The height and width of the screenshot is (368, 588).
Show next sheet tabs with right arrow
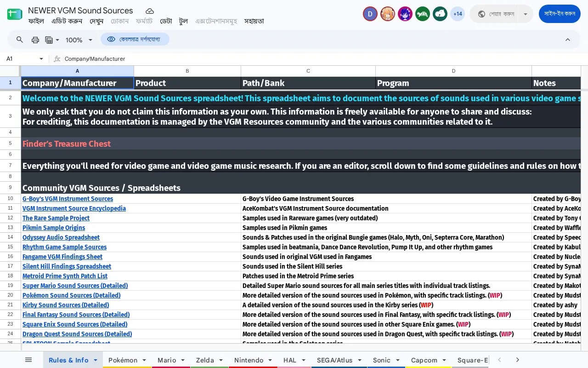(x=517, y=360)
